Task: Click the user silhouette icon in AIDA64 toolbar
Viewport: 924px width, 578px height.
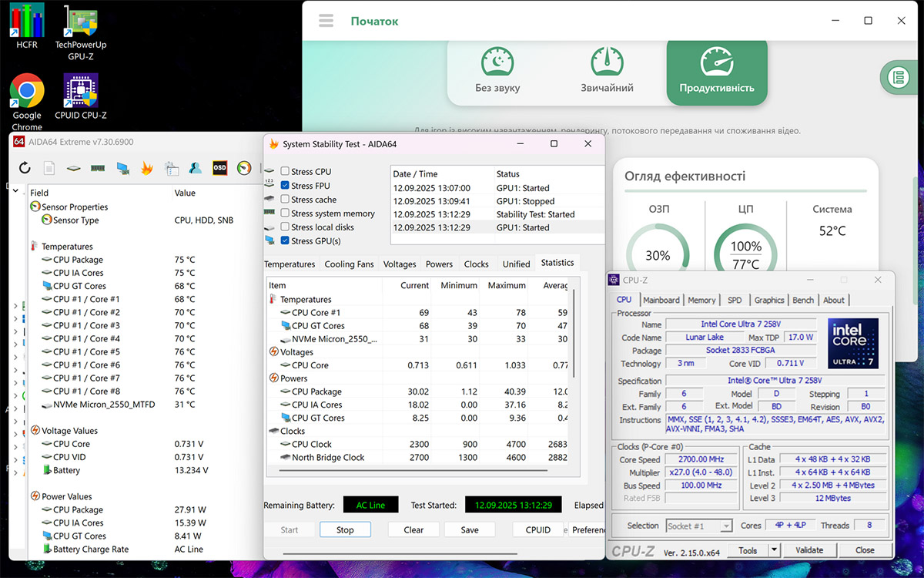Action: 196,168
